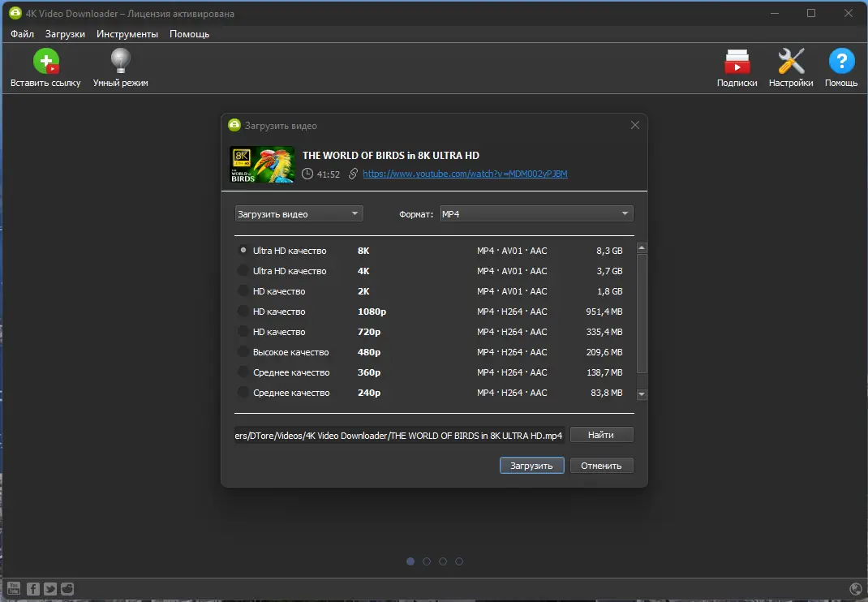Image resolution: width=868 pixels, height=602 pixels.
Task: Open Subscriptions (Подписки) icon
Action: 737,62
